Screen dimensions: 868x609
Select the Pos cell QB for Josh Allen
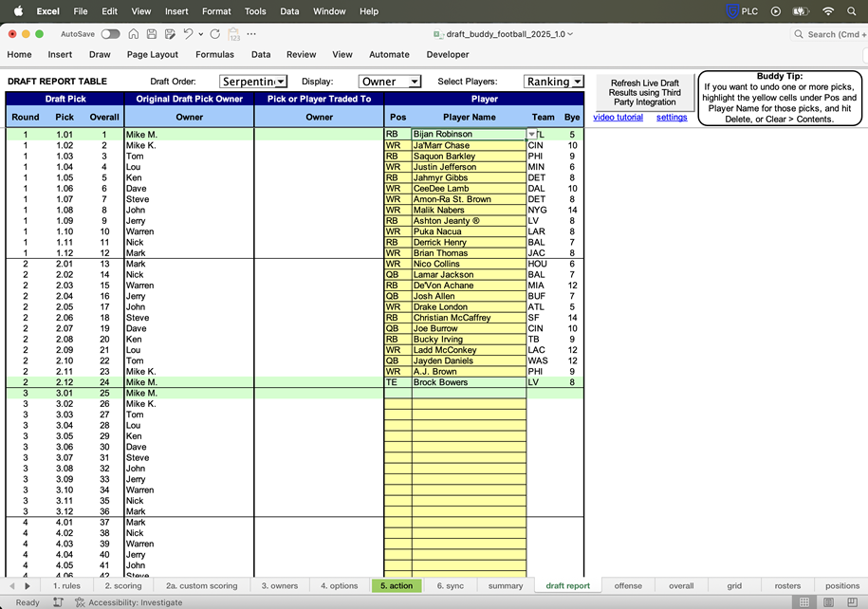click(398, 296)
